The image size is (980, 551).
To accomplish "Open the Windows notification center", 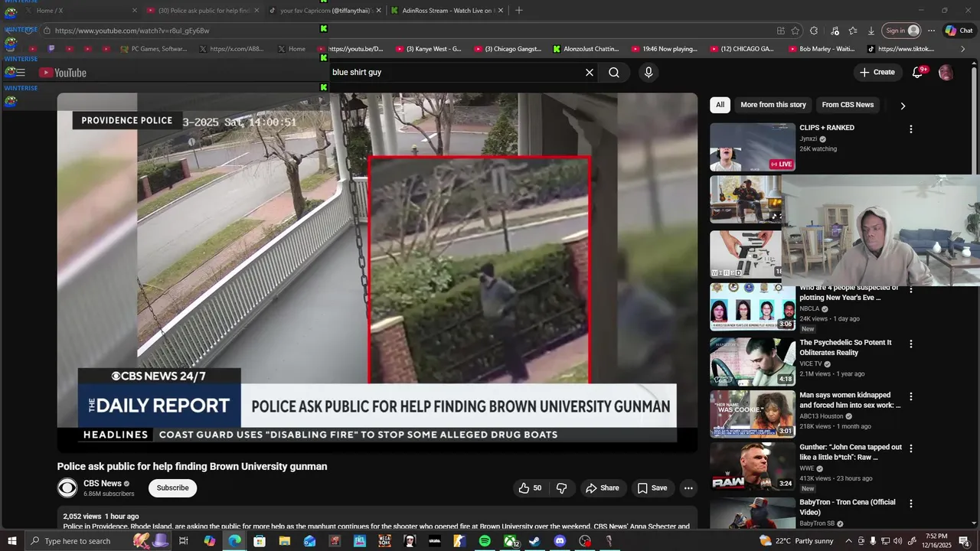I will click(x=964, y=541).
